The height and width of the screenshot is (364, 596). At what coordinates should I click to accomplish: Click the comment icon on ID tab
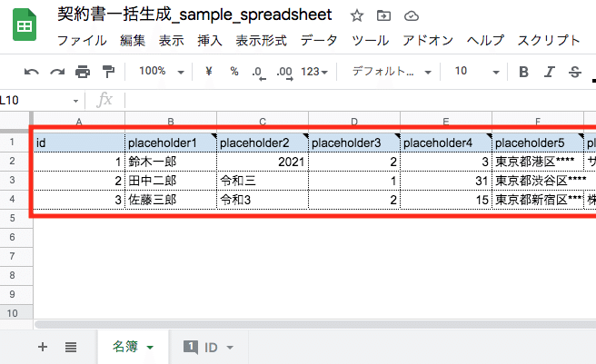coord(191,347)
